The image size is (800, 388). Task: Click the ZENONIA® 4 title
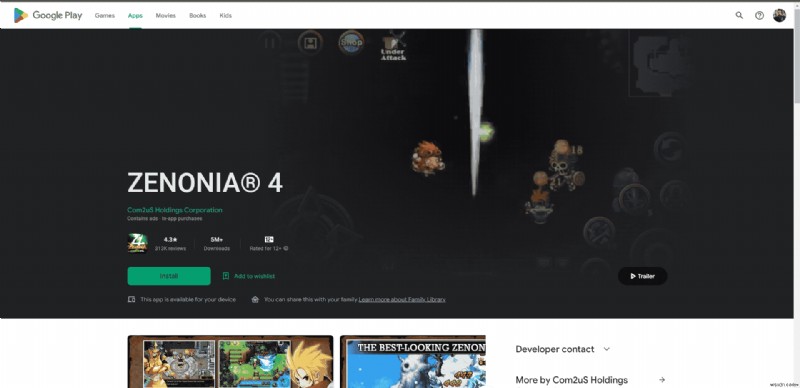(205, 183)
